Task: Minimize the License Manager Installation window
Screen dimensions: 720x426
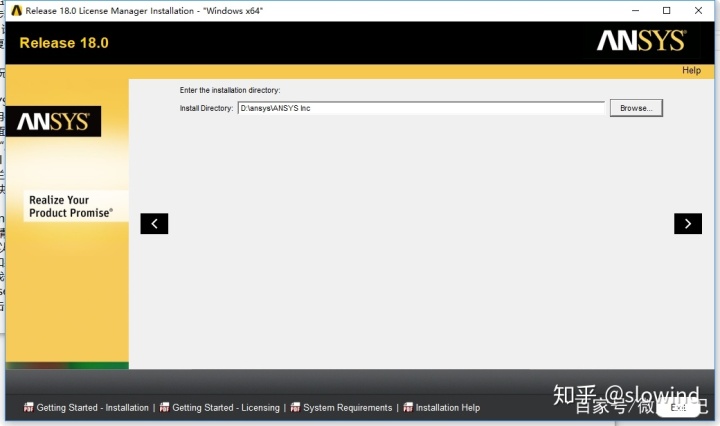Action: (x=636, y=11)
